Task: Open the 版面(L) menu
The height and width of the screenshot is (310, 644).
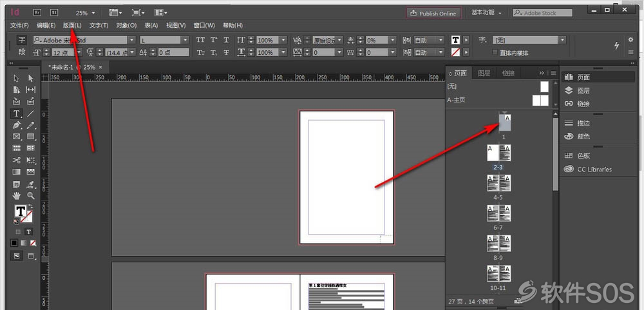Action: 72,26
